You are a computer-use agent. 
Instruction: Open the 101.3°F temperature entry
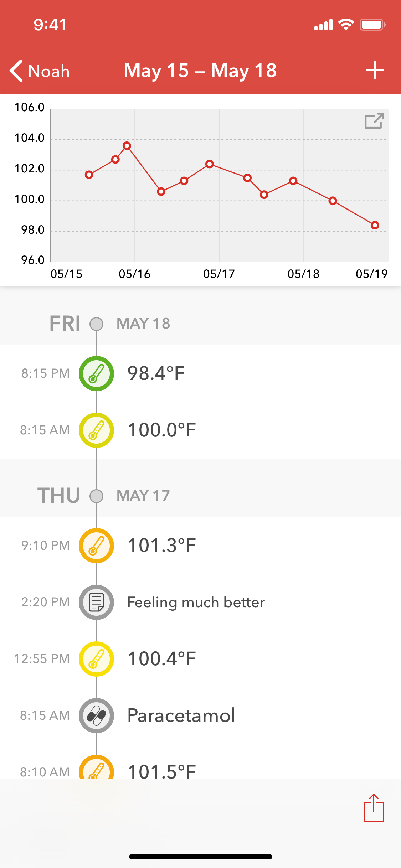click(200, 546)
